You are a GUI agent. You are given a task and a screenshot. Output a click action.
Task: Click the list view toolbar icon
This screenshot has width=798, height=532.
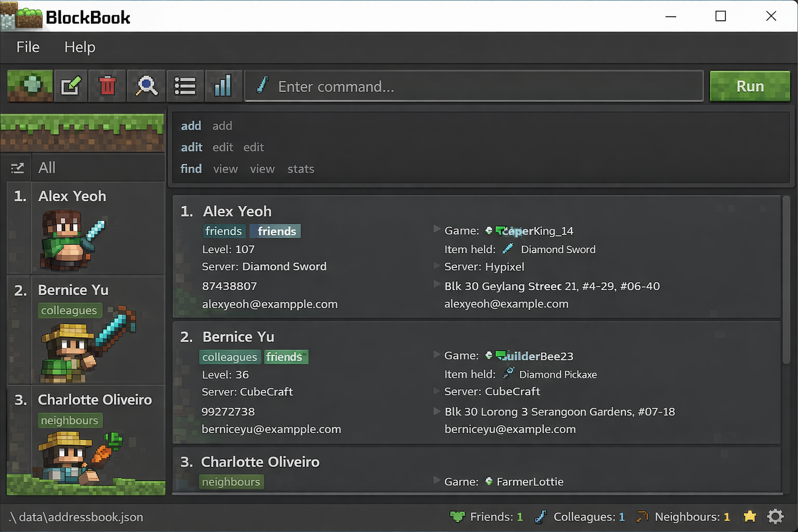(185, 86)
